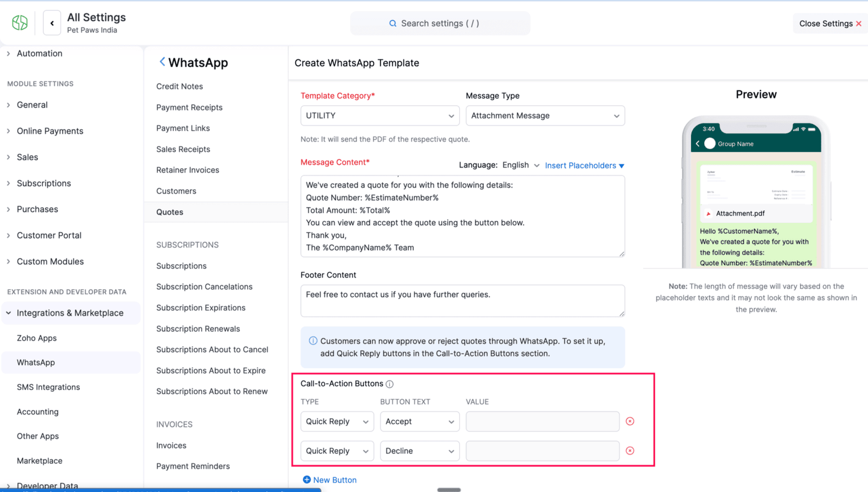Collapse Integrations & Marketplace section
The image size is (868, 492).
tap(9, 313)
